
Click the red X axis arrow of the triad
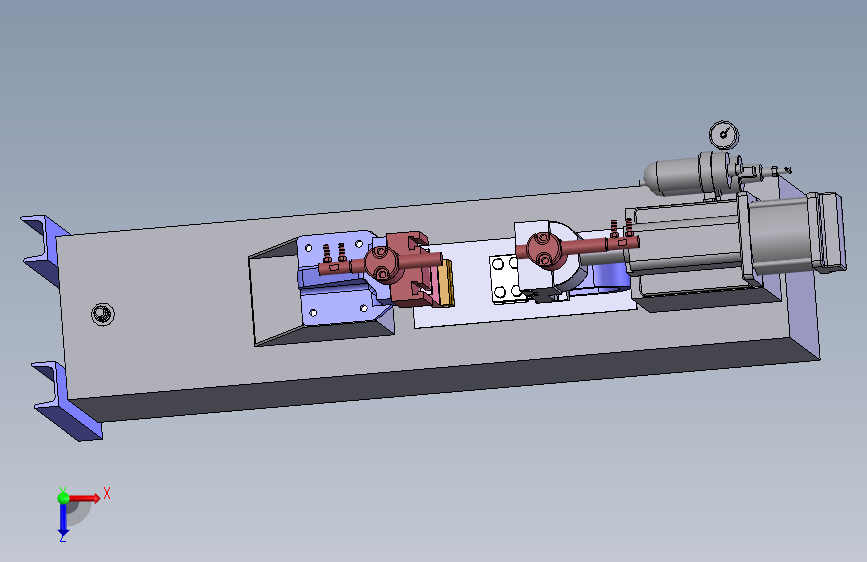coord(86,498)
